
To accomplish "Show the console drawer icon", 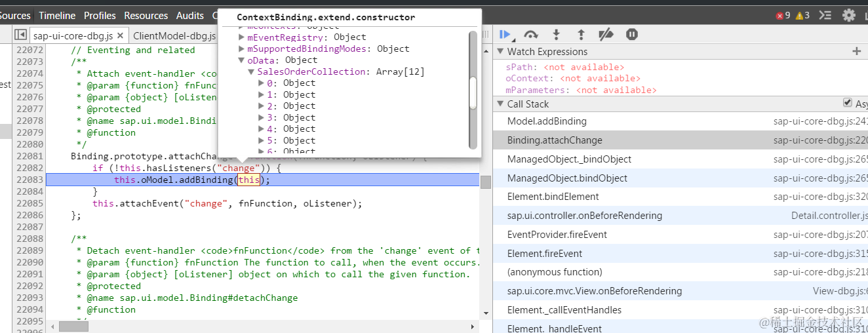I will click(x=825, y=15).
